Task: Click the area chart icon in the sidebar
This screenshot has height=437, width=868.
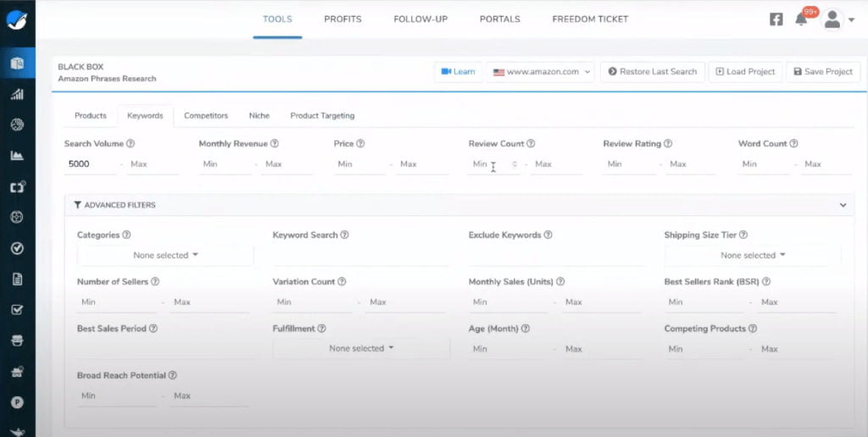Action: click(x=17, y=156)
